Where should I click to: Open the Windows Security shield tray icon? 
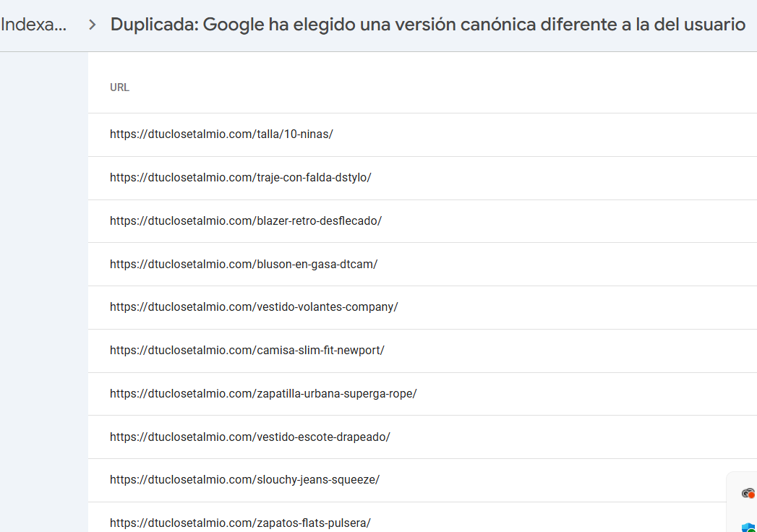tap(748, 527)
